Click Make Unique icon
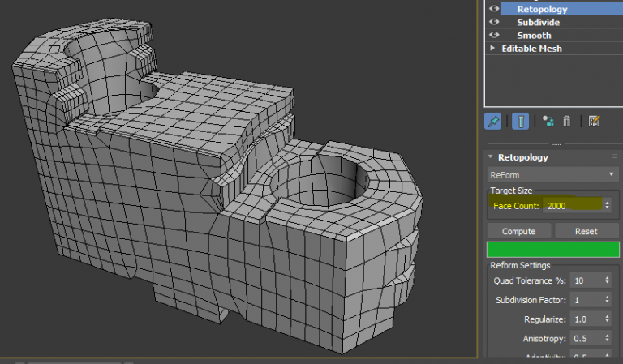623x364 pixels. (548, 122)
